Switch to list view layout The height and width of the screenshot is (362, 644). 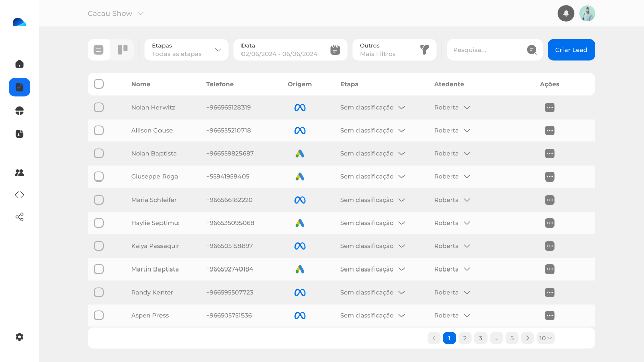tap(99, 50)
